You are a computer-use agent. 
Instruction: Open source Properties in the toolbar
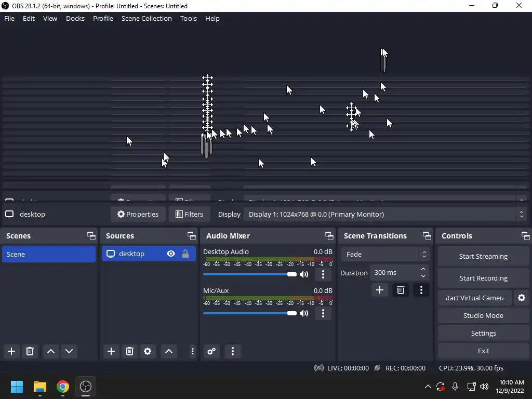coord(138,214)
